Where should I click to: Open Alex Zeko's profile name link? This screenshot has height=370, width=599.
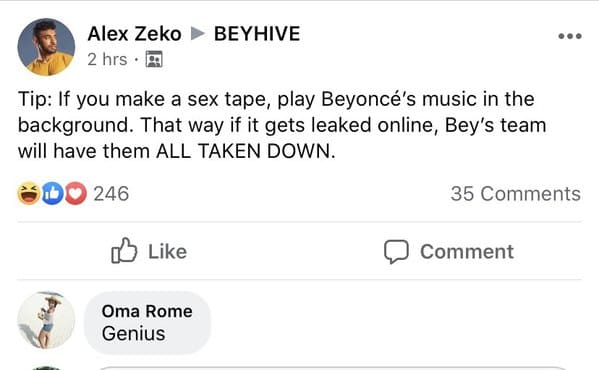pyautogui.click(x=134, y=34)
